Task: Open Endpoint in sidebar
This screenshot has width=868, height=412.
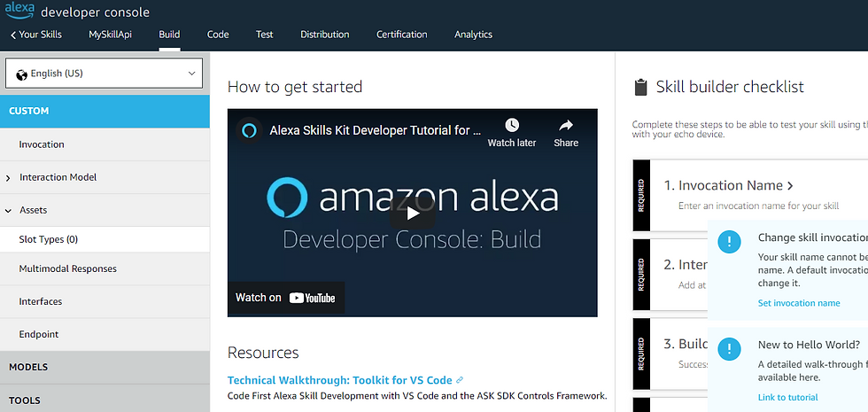Action: point(105,335)
